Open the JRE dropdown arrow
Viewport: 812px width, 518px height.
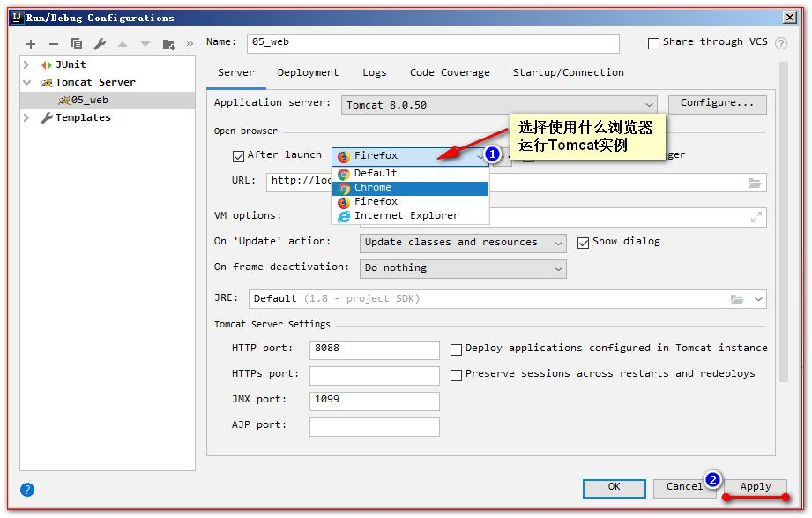point(759,299)
